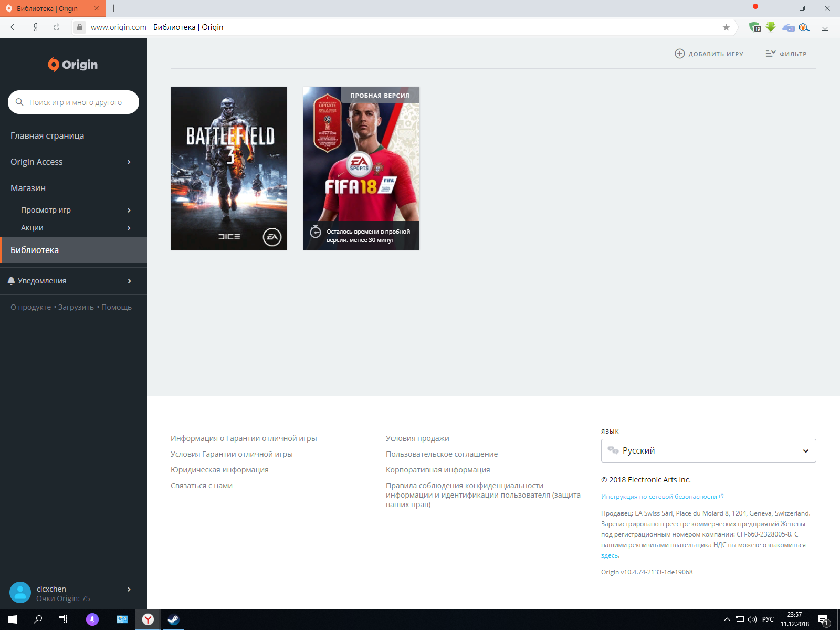Open the Windows Start menu
The height and width of the screenshot is (630, 840).
(13, 619)
